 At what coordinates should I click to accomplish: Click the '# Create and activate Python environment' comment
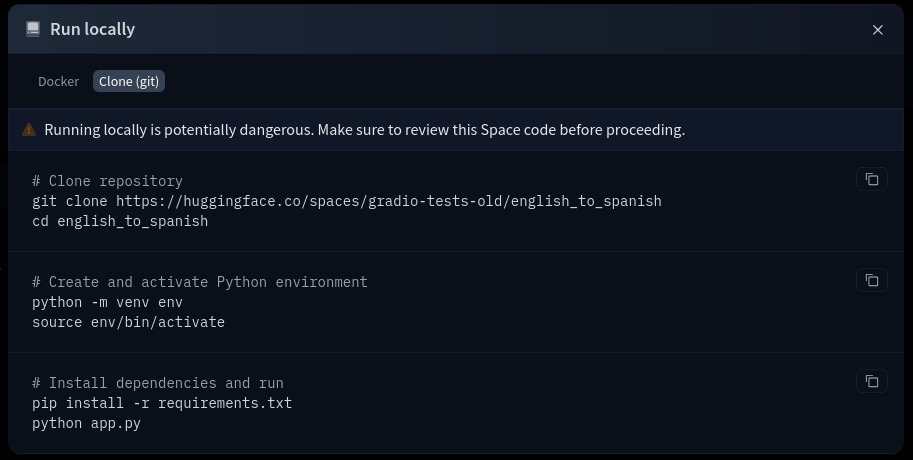click(200, 282)
